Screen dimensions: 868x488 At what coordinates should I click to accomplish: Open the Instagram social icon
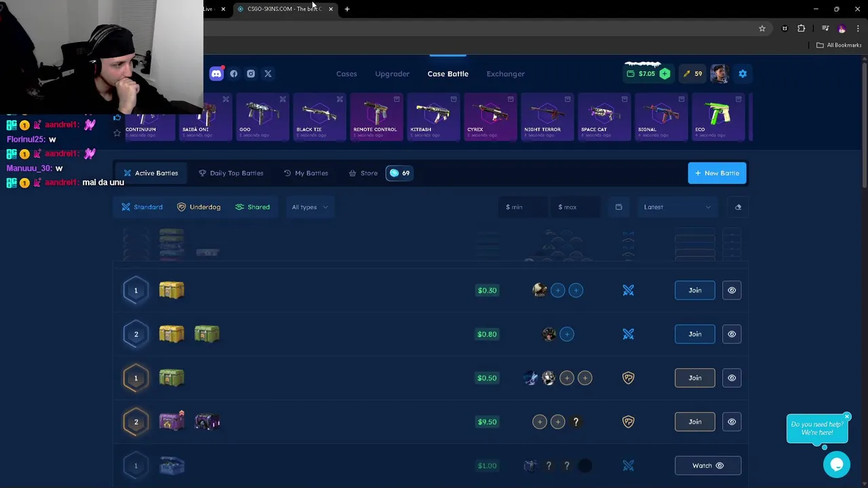[251, 74]
